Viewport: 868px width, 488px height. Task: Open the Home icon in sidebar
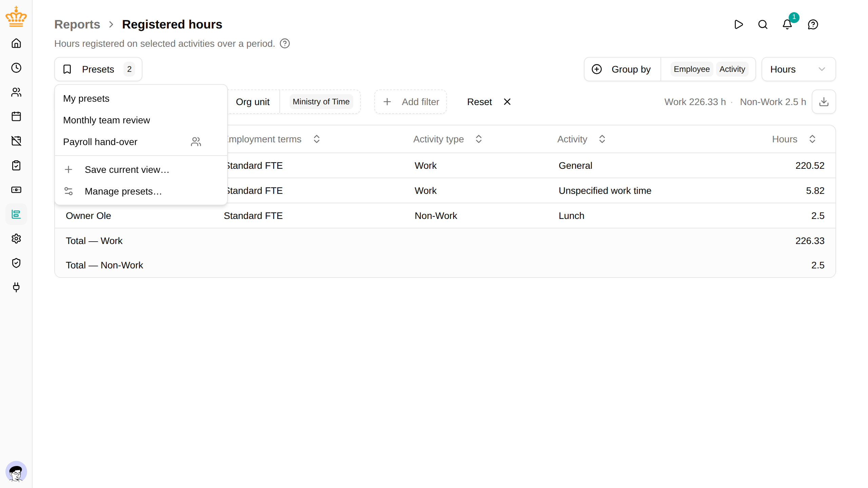(x=16, y=43)
